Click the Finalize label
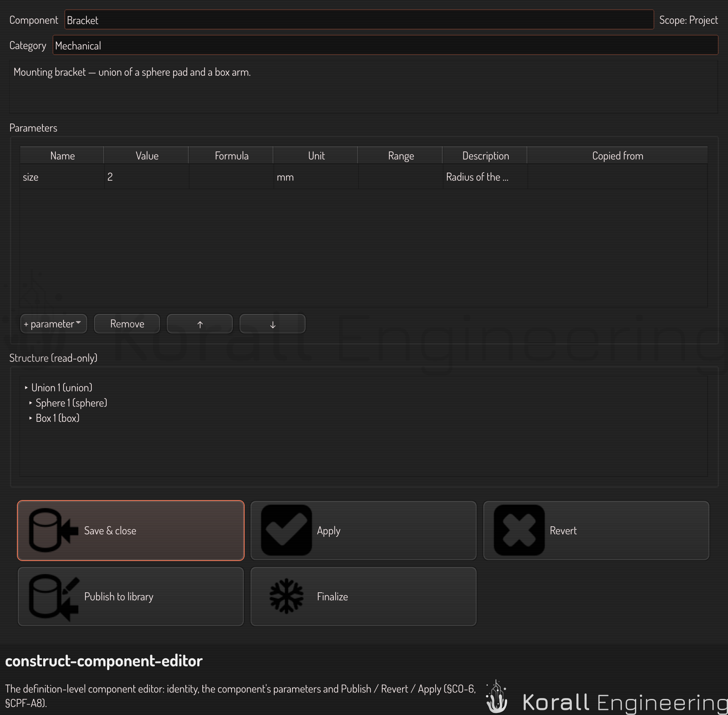Screen dimensions: 728x715 point(332,597)
